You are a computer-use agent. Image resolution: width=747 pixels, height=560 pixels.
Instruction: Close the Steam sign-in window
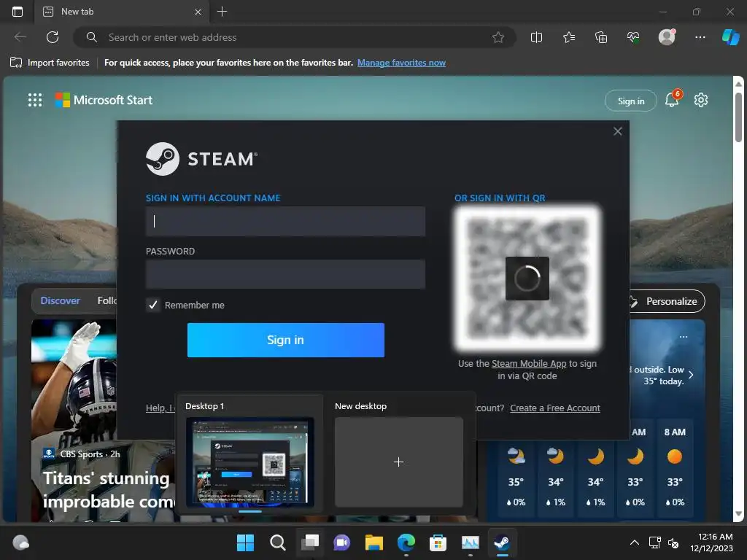(x=618, y=131)
